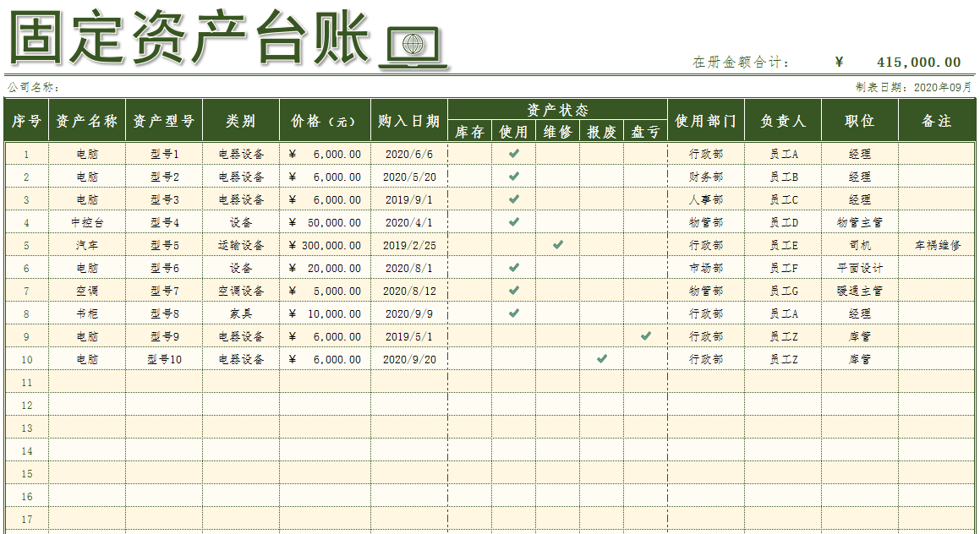Select the ¥10,000.00 price cell
This screenshot has width=980, height=534.
click(325, 313)
